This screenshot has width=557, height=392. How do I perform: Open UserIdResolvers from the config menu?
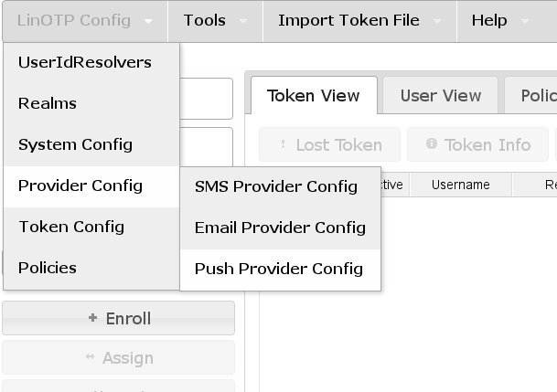[x=85, y=63]
